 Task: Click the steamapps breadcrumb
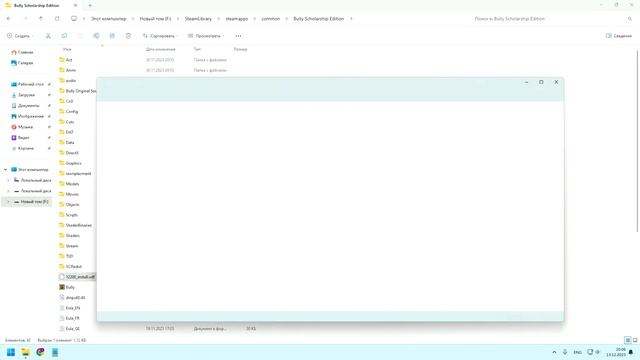pos(236,19)
